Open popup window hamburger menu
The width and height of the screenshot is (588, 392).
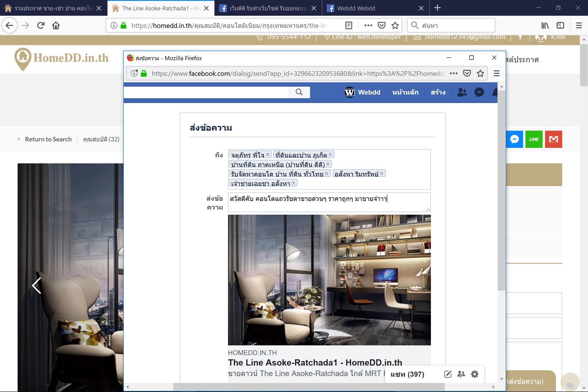click(496, 73)
